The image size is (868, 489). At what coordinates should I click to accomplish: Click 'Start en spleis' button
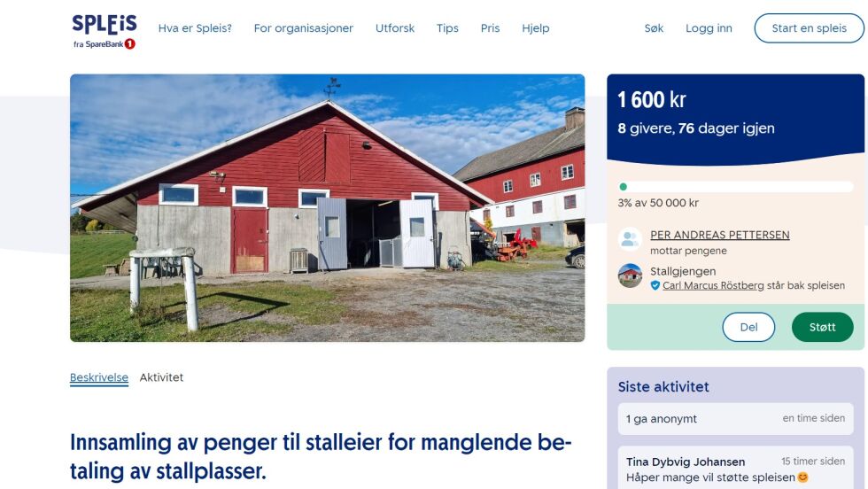click(809, 28)
